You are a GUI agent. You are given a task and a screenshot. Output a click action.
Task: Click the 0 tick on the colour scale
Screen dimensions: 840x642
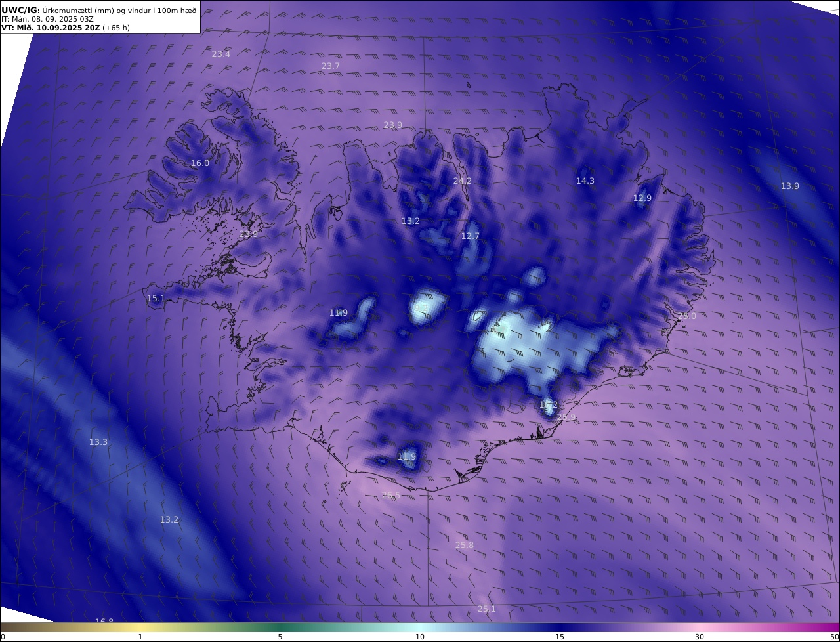pos(3,637)
